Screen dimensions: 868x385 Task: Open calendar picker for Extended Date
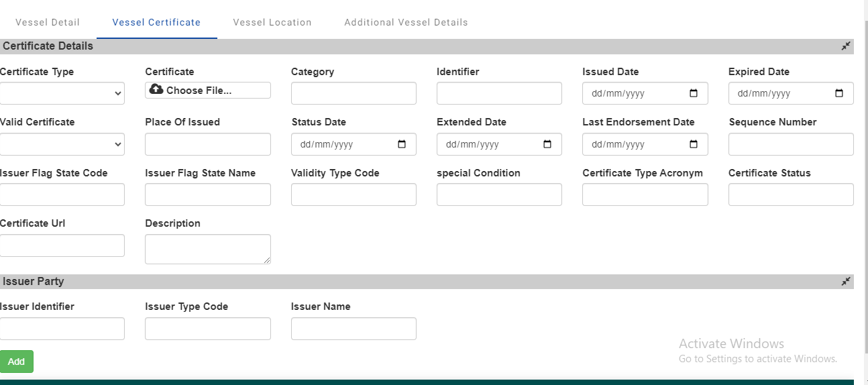click(x=547, y=144)
